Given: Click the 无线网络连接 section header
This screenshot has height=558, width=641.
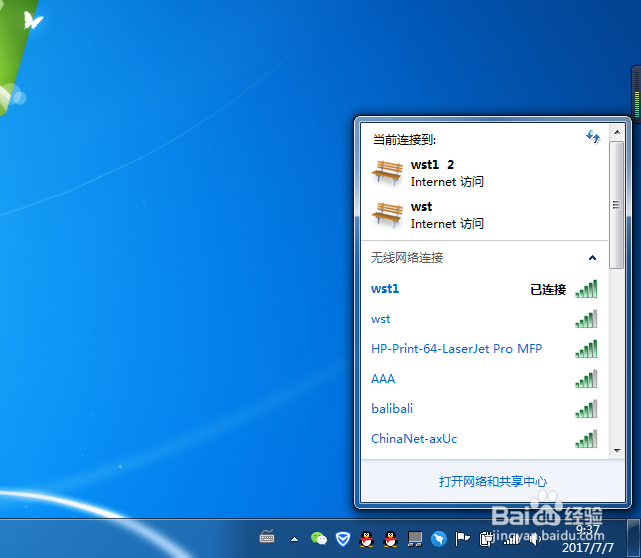Looking at the screenshot, I should click(x=484, y=258).
